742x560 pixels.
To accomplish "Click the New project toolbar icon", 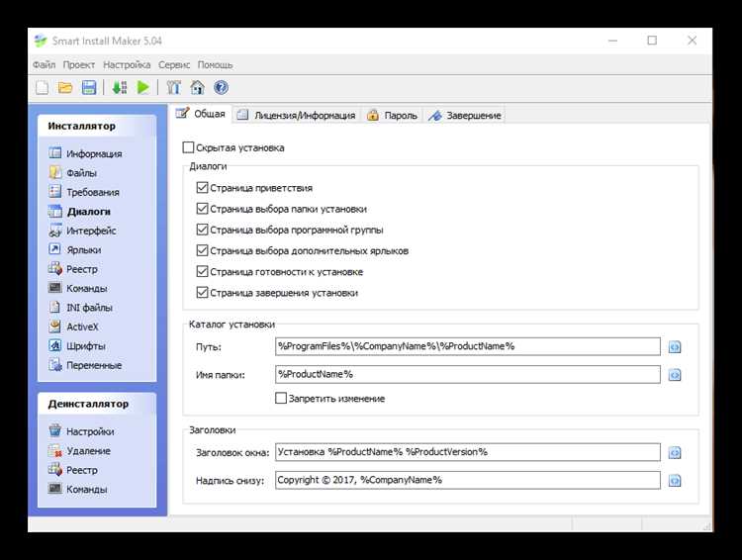I will tap(42, 87).
